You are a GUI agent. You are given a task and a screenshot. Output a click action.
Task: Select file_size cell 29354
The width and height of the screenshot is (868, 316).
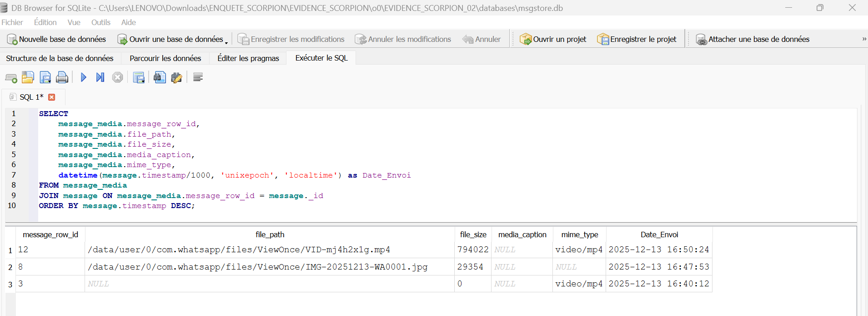click(473, 267)
